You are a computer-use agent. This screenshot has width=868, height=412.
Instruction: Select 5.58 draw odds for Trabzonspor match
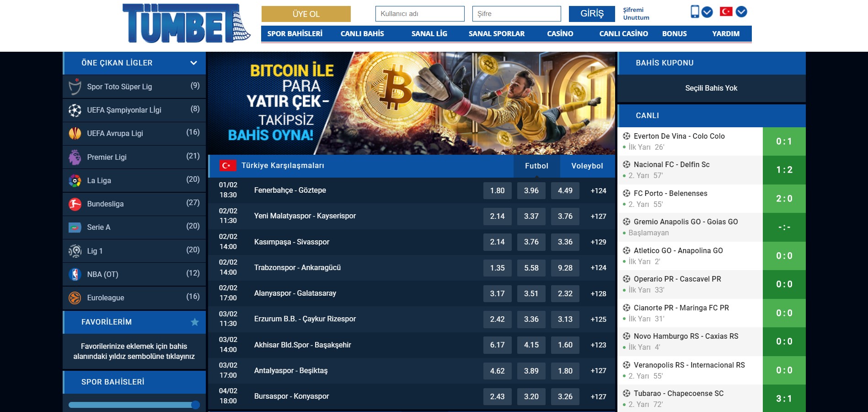531,268
